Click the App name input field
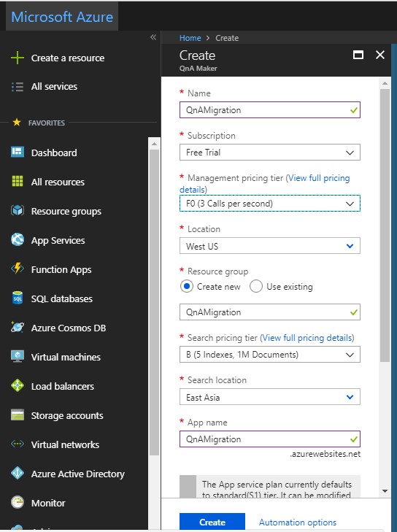This screenshot has height=532, width=397. 270,439
